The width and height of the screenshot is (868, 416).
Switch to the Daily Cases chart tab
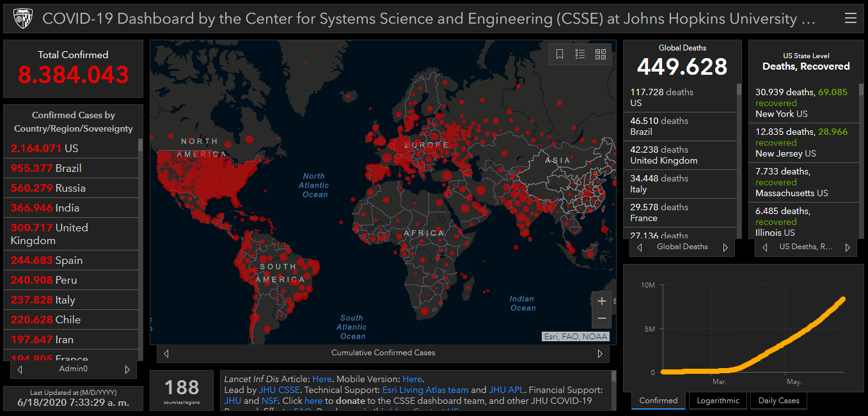[778, 401]
